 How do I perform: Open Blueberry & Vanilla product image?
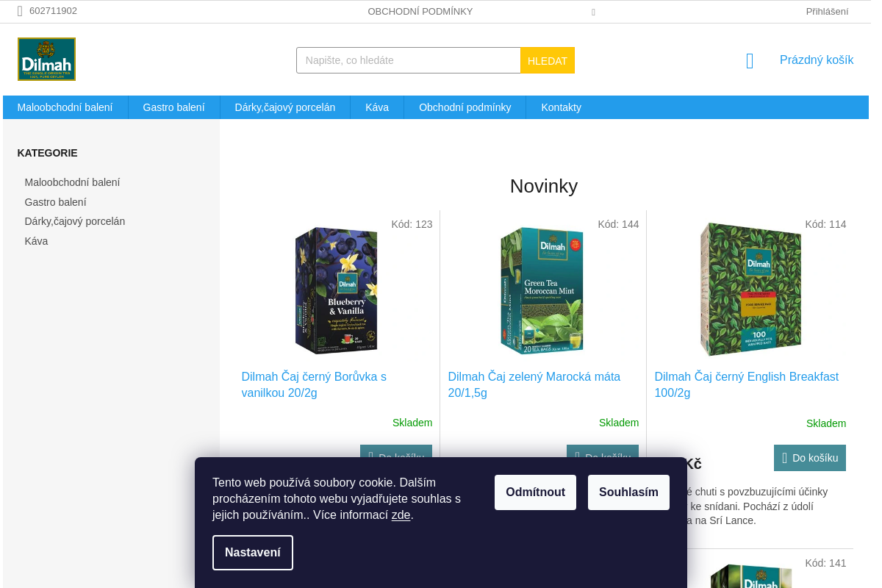[337, 291]
